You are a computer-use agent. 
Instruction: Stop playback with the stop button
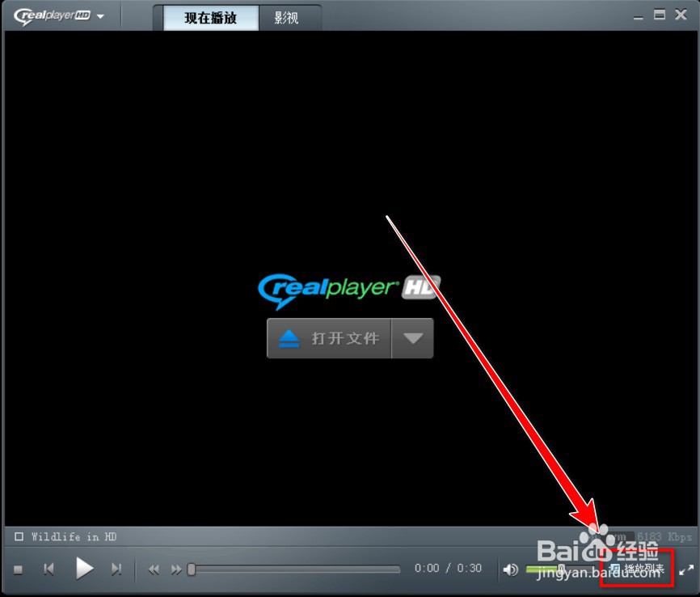19,569
